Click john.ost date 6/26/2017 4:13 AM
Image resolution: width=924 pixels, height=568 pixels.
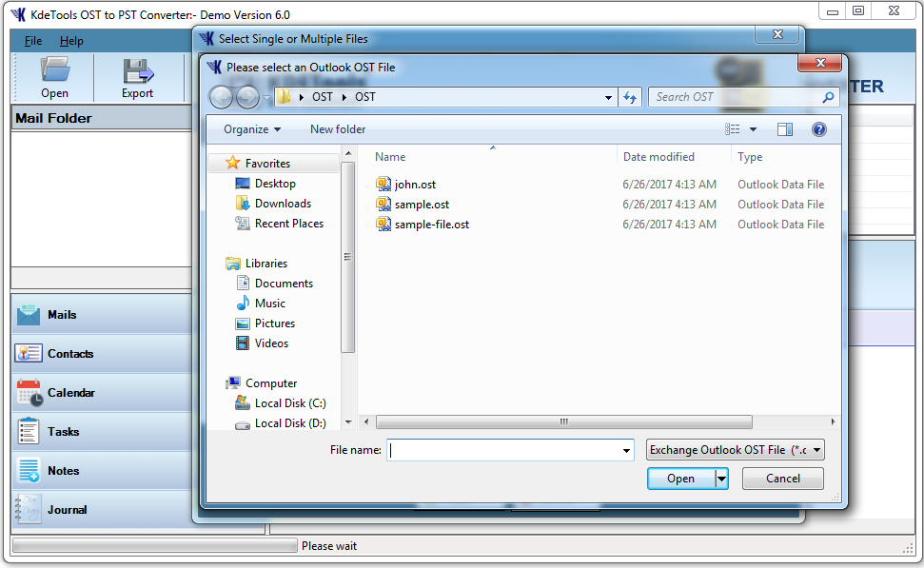pos(669,184)
